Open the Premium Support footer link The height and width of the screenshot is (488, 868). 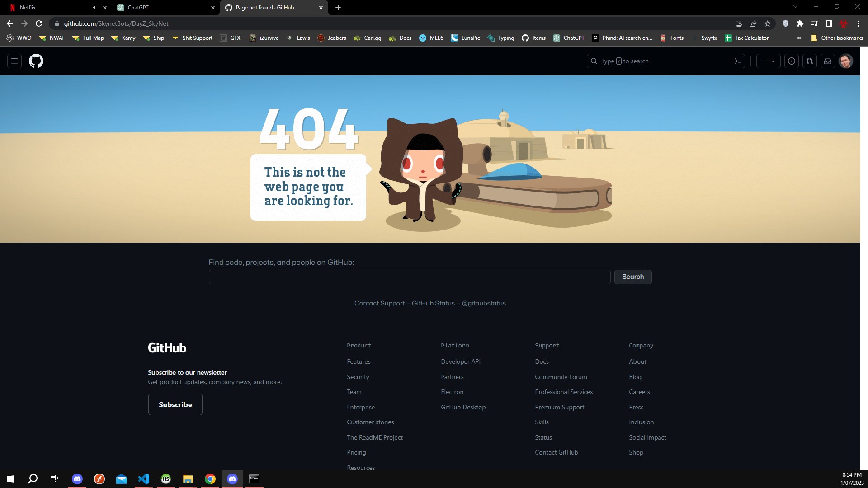tap(560, 407)
